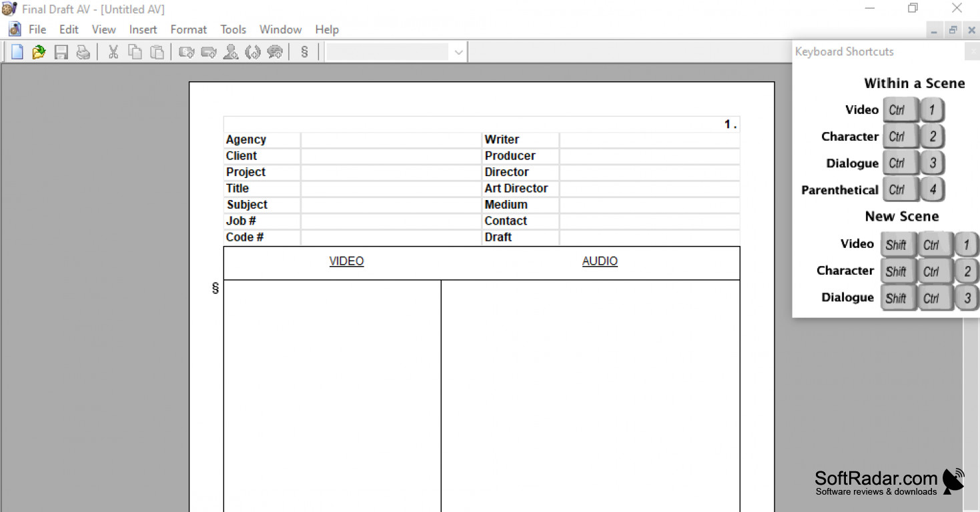Viewport: 980px width, 512px height.
Task: Click the Director input field
Action: 650,172
